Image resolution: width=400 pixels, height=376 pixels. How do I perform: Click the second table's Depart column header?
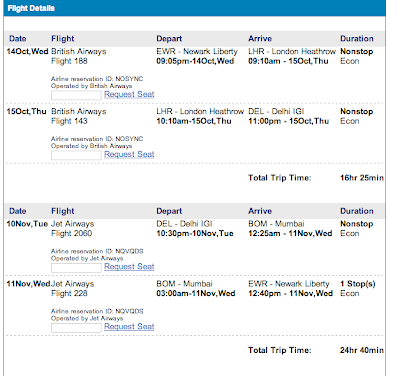point(169,211)
